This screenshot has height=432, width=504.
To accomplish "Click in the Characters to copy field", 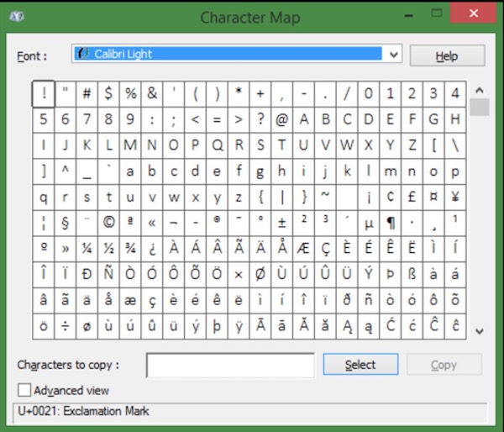I will click(x=230, y=365).
